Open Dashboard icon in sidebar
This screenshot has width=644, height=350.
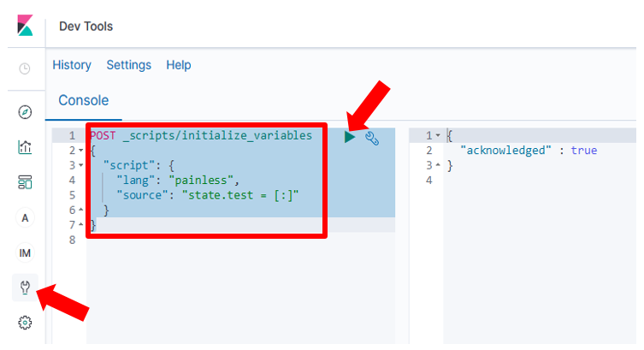point(25,182)
